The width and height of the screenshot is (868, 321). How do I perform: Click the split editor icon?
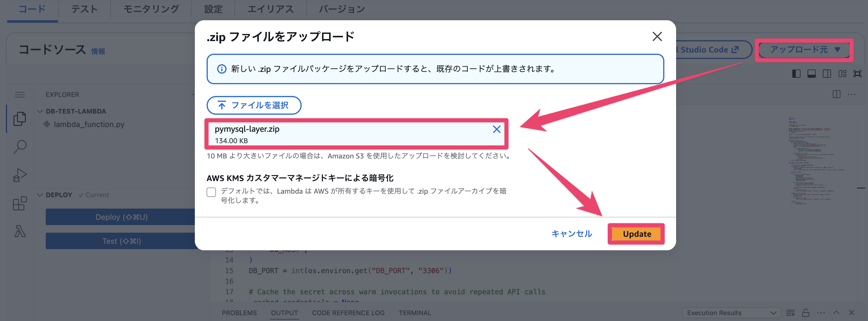pos(836,94)
